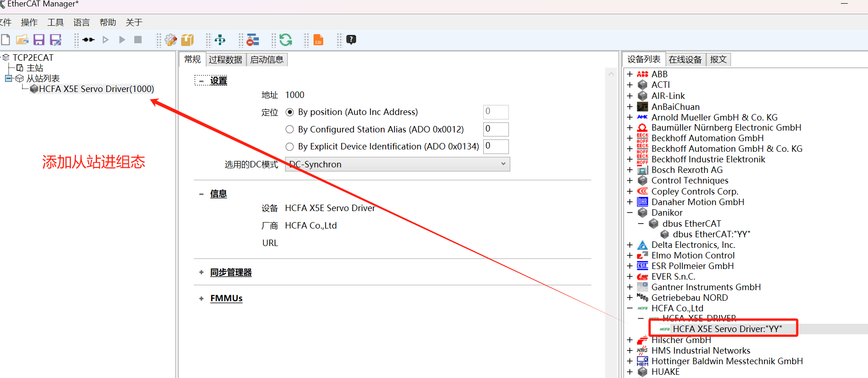Click the ESR Pollmeier GmbH logo icon

point(642,266)
